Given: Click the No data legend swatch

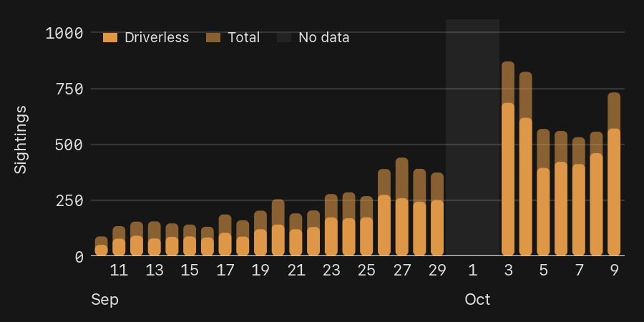Looking at the screenshot, I should tap(284, 37).
